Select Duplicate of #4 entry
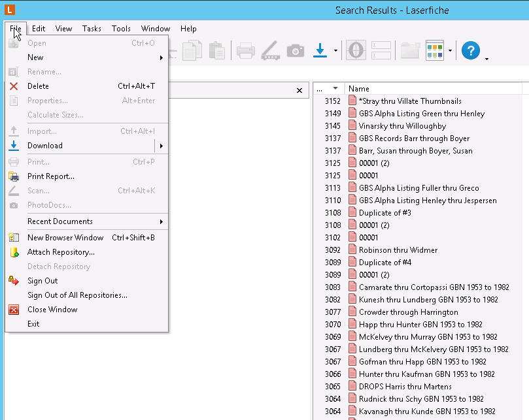 pyautogui.click(x=385, y=262)
